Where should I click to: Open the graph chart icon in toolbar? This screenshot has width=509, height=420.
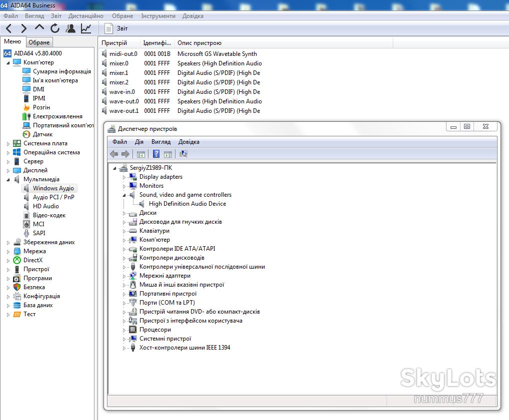click(x=86, y=28)
